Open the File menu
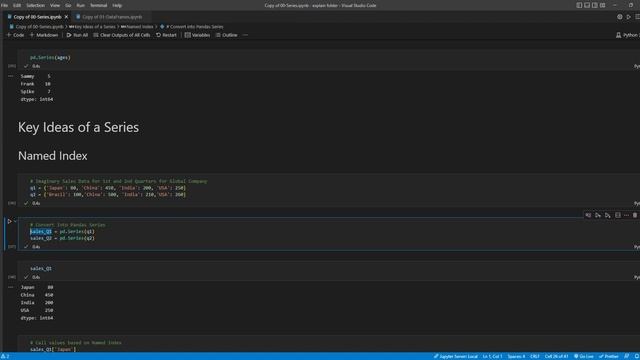Viewport: 640px width, 360px height. tap(4, 5)
